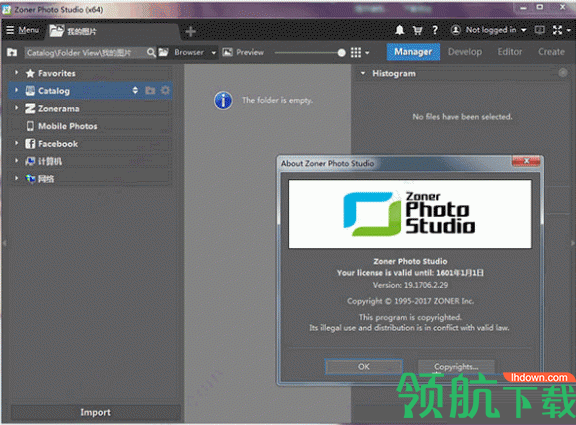Open the main Menu
Image resolution: width=576 pixels, height=425 pixels.
(22, 30)
